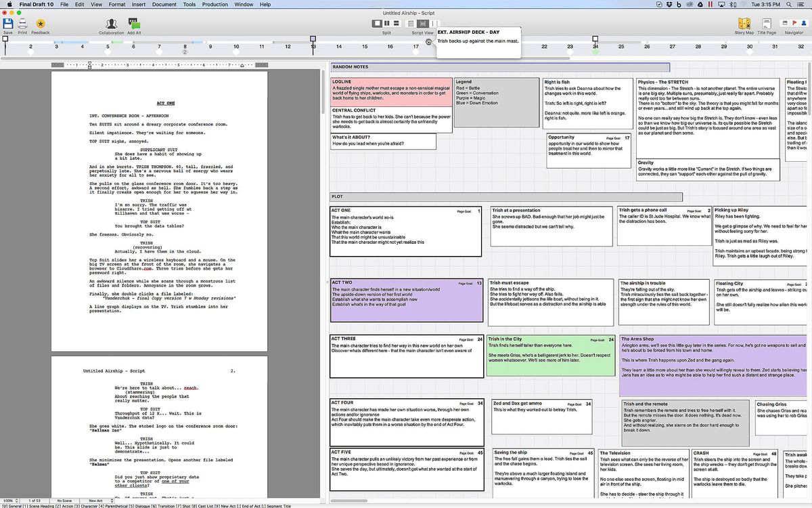Image resolution: width=812 pixels, height=508 pixels.
Task: Select the Feedback star icon
Action: point(41,24)
